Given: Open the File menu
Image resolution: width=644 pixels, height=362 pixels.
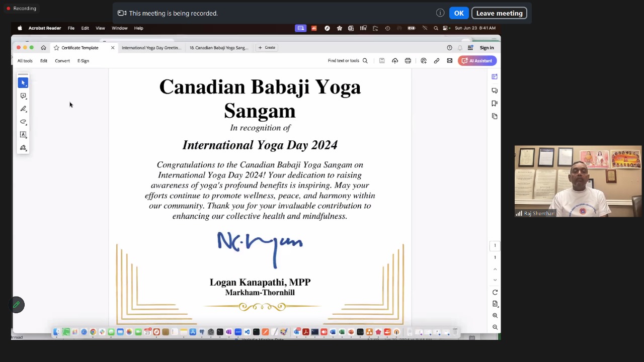Looking at the screenshot, I should coord(71,28).
